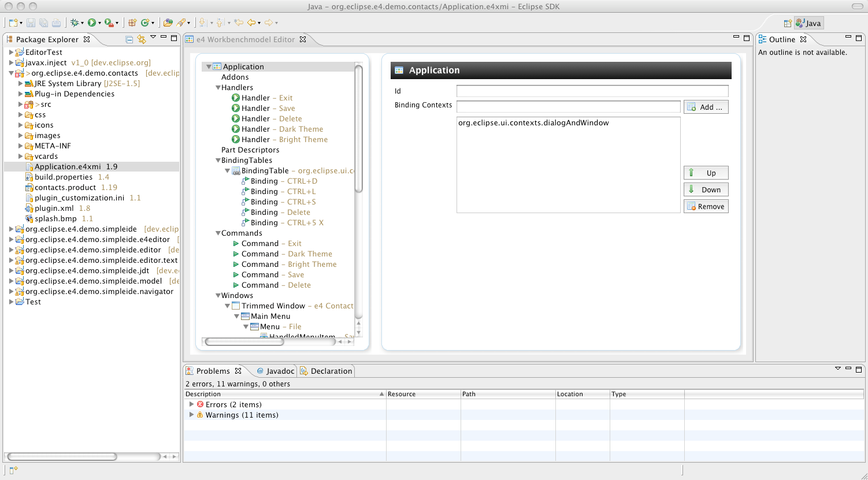Click the Run External Tools icon

(x=109, y=23)
